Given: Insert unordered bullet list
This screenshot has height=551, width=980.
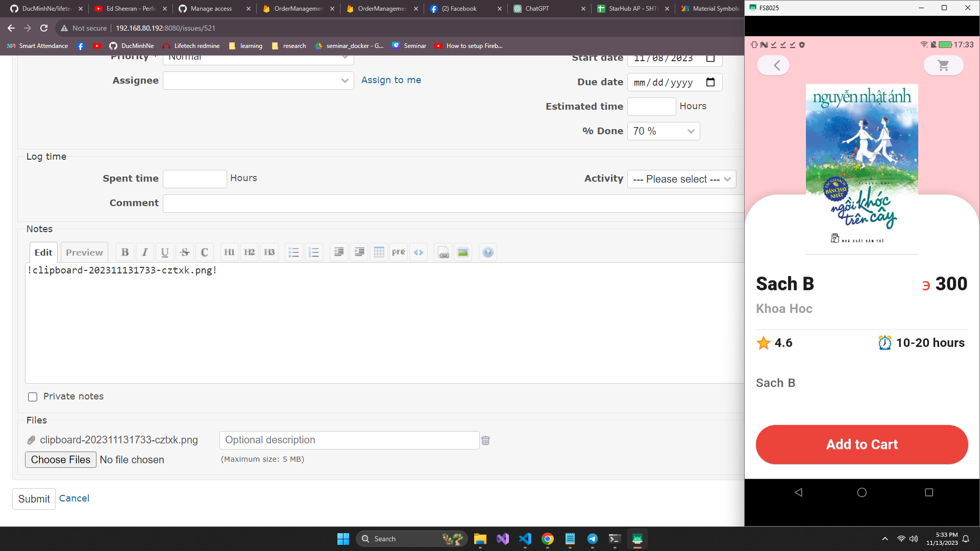Looking at the screenshot, I should tap(293, 252).
